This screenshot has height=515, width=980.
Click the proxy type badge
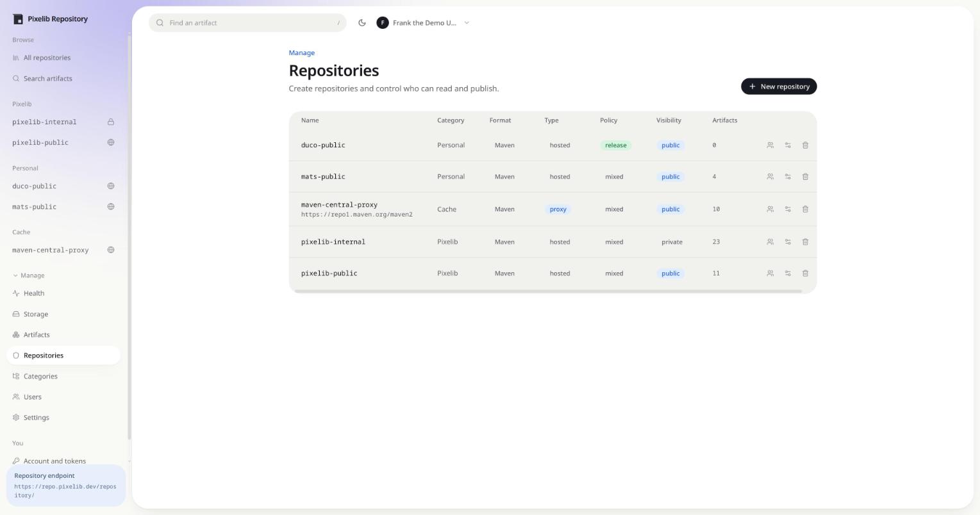click(558, 209)
